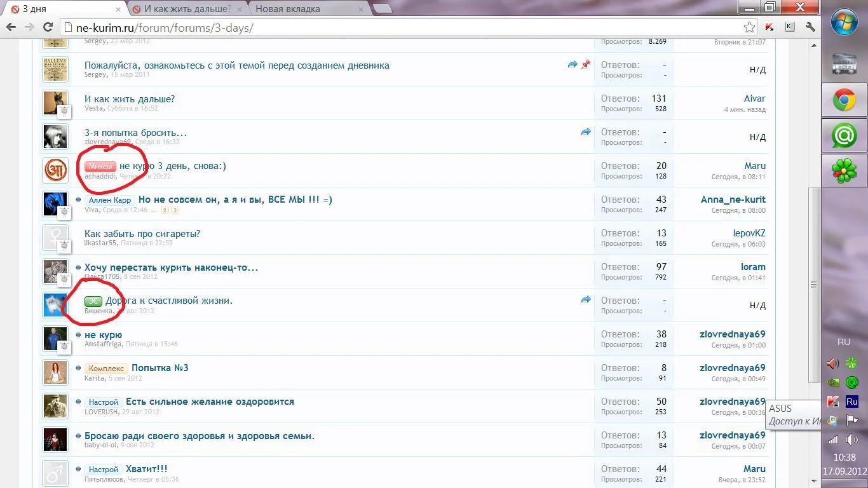Open last poster 'Aivar' profile link

tap(755, 98)
